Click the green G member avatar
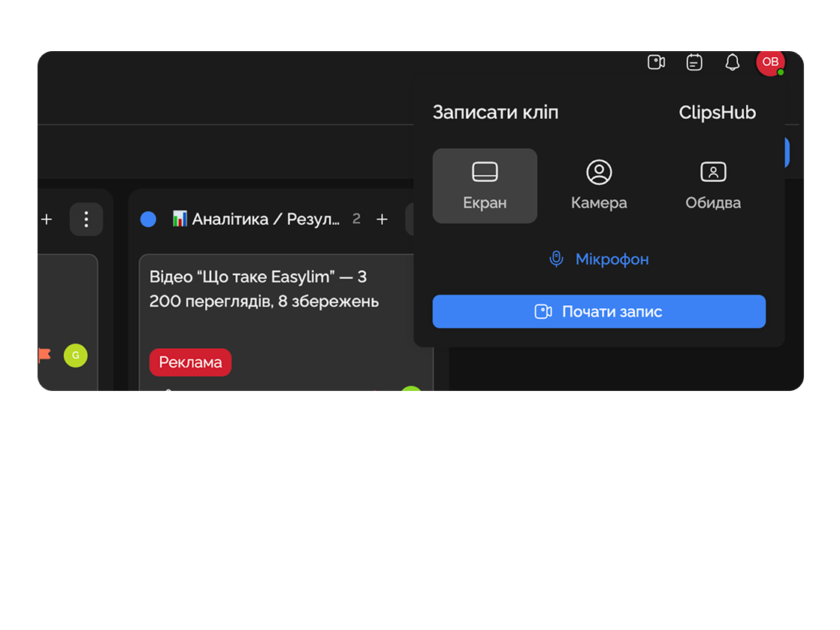This screenshot has height=630, width=840. [x=75, y=356]
